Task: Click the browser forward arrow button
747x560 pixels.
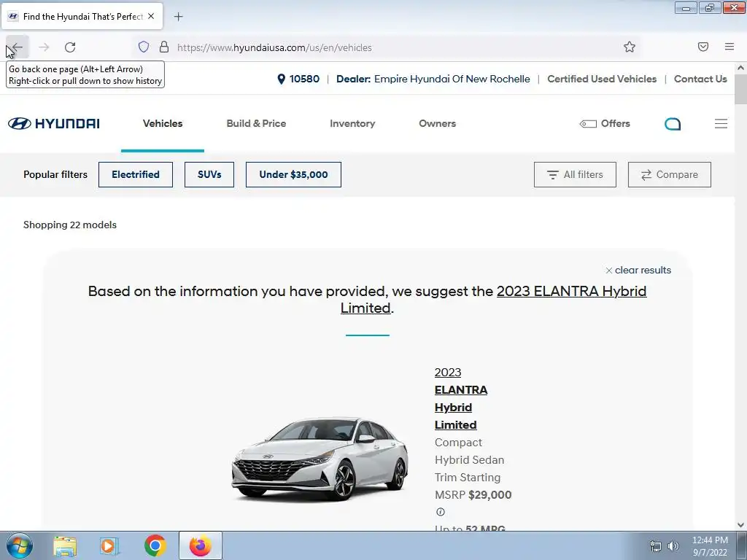Action: point(44,47)
